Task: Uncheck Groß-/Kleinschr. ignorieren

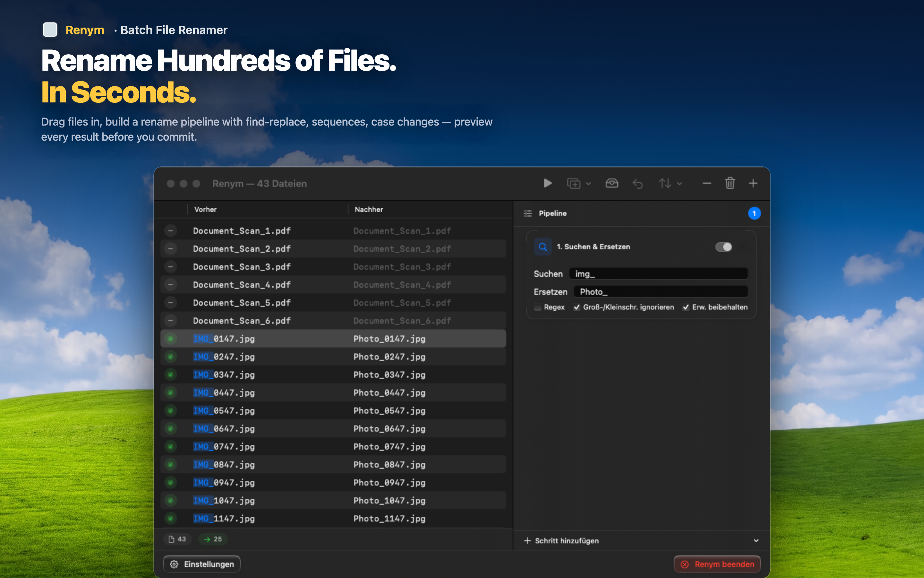Action: click(577, 307)
